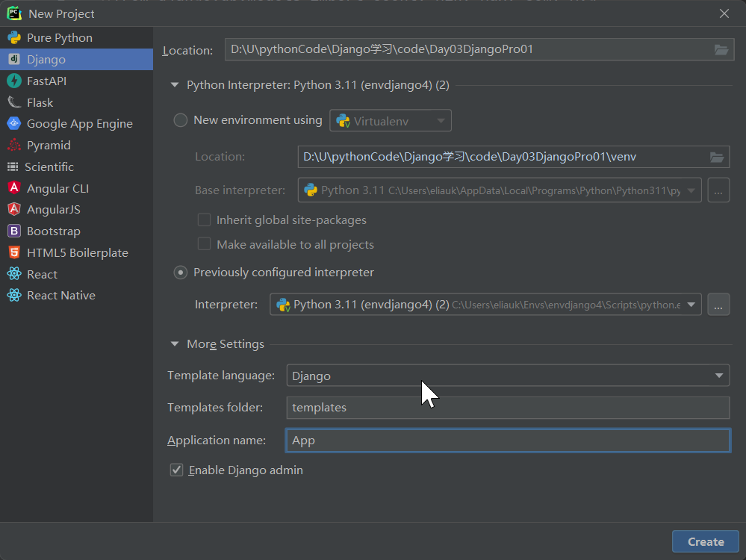Click the React atom icon
Viewport: 746px width, 560px height.
pos(14,274)
